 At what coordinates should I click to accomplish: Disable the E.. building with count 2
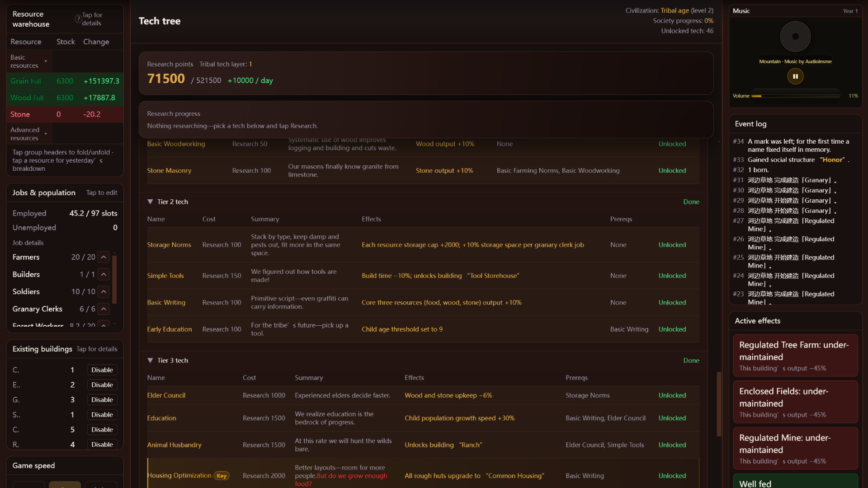click(102, 385)
